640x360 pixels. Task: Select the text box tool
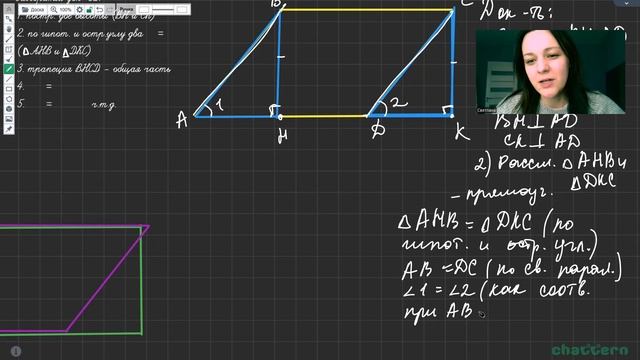point(9,49)
